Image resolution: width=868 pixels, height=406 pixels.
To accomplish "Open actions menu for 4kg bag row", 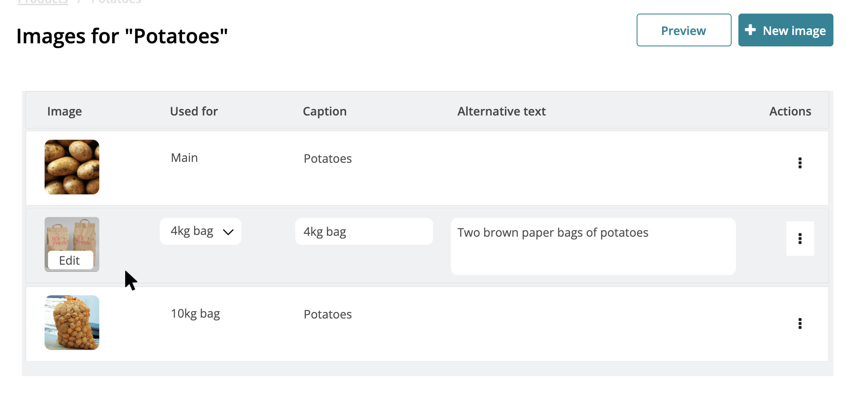I will tap(800, 238).
